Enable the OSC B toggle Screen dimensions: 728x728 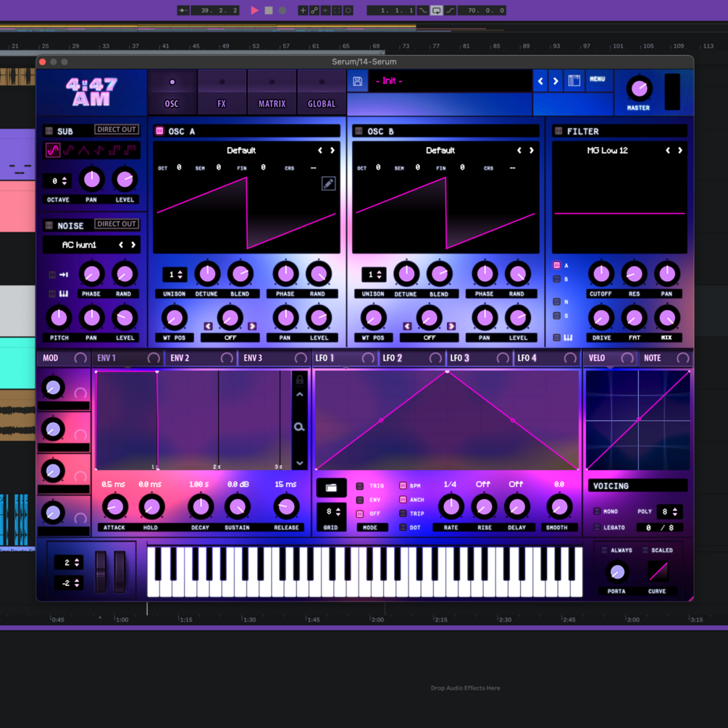pyautogui.click(x=359, y=131)
